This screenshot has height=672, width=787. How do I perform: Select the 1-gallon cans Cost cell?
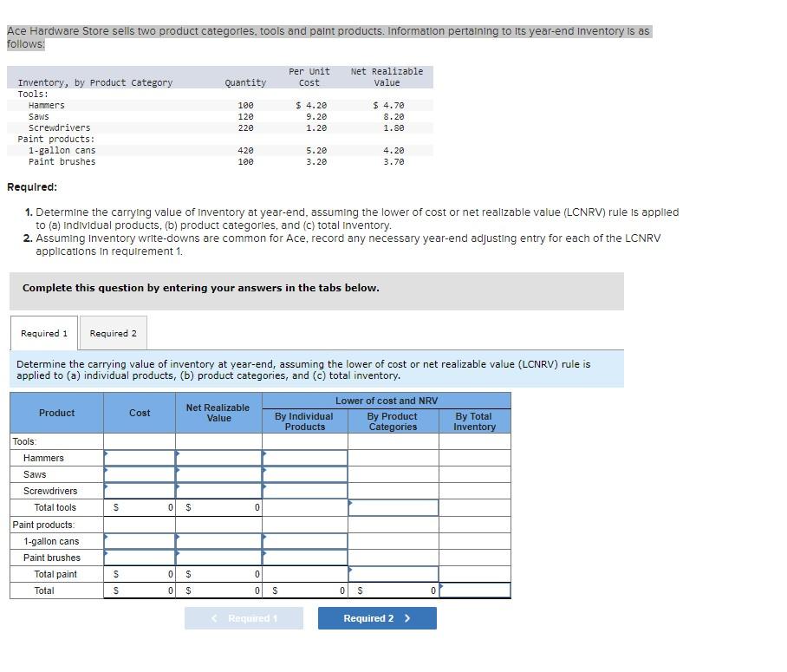[140, 541]
